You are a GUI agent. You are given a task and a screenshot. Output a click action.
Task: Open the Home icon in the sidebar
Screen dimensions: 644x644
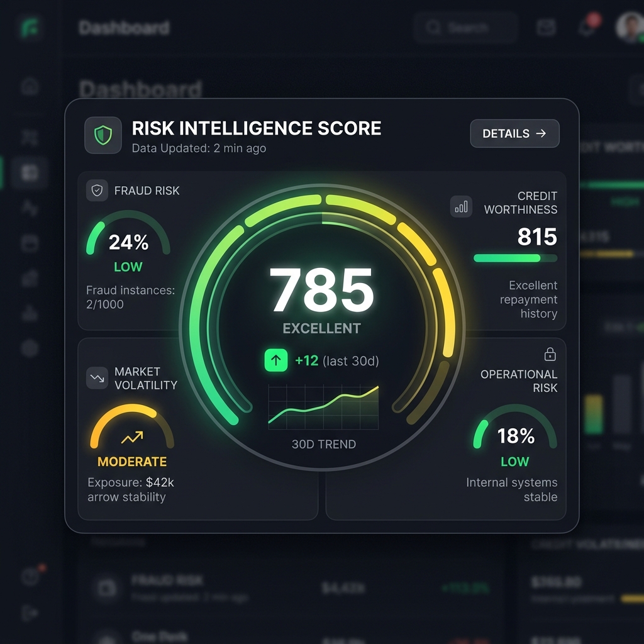(30, 86)
